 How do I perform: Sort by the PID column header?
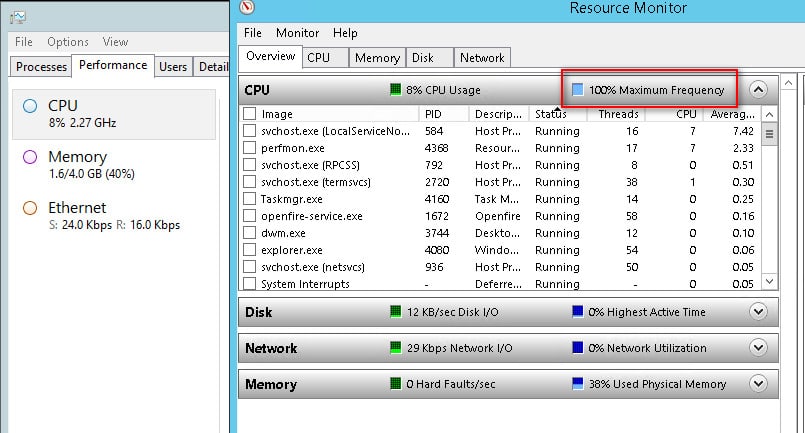click(444, 114)
